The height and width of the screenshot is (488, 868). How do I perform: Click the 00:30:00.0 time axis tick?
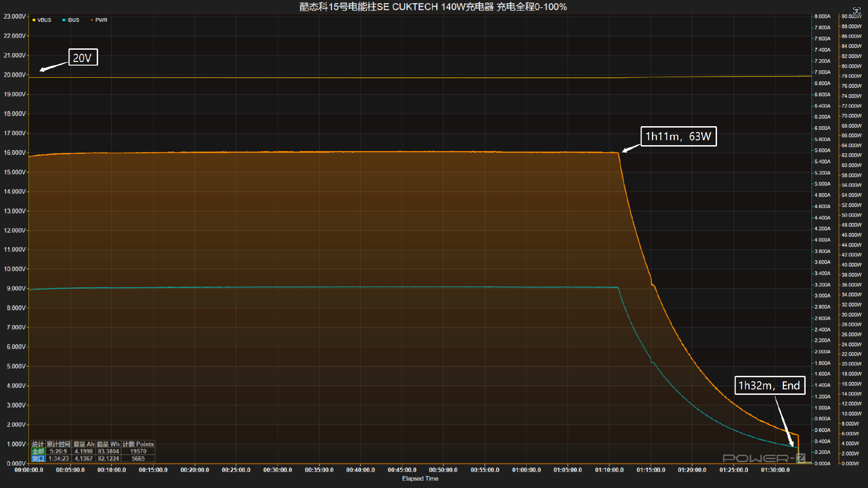coord(278,470)
